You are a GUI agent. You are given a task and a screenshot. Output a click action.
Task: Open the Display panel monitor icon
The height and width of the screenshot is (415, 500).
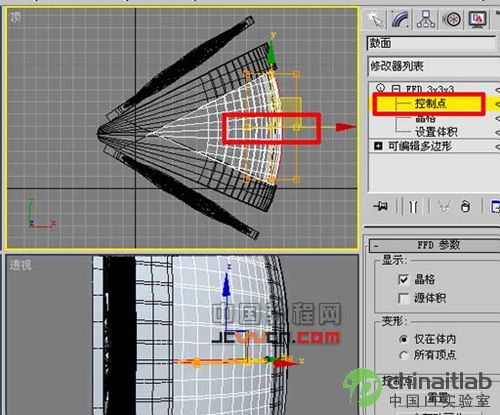click(478, 19)
